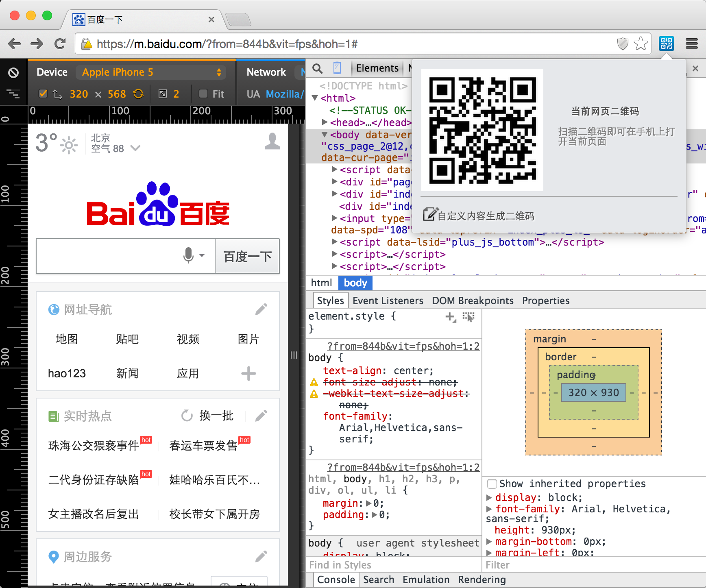The width and height of the screenshot is (706, 588).
Task: Open the 春运车票发售 hot topic
Action: tap(203, 446)
